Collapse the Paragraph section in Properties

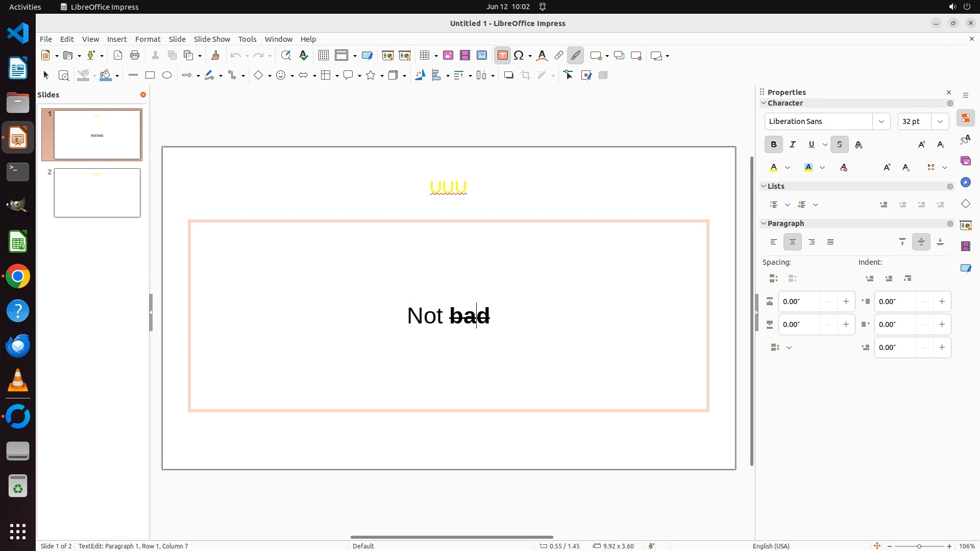coord(764,223)
